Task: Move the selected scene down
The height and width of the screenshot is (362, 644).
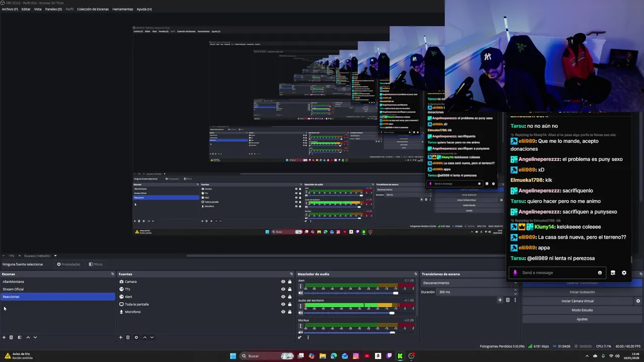Action: coord(35,337)
